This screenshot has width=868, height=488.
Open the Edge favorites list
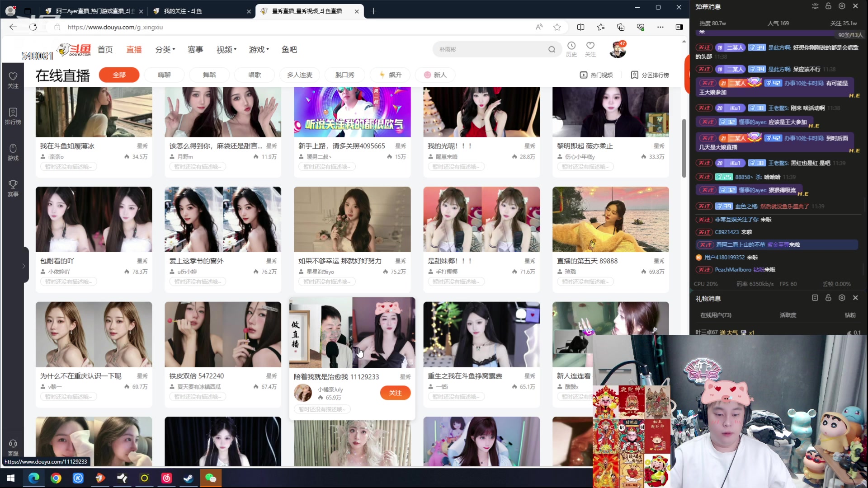(x=601, y=27)
